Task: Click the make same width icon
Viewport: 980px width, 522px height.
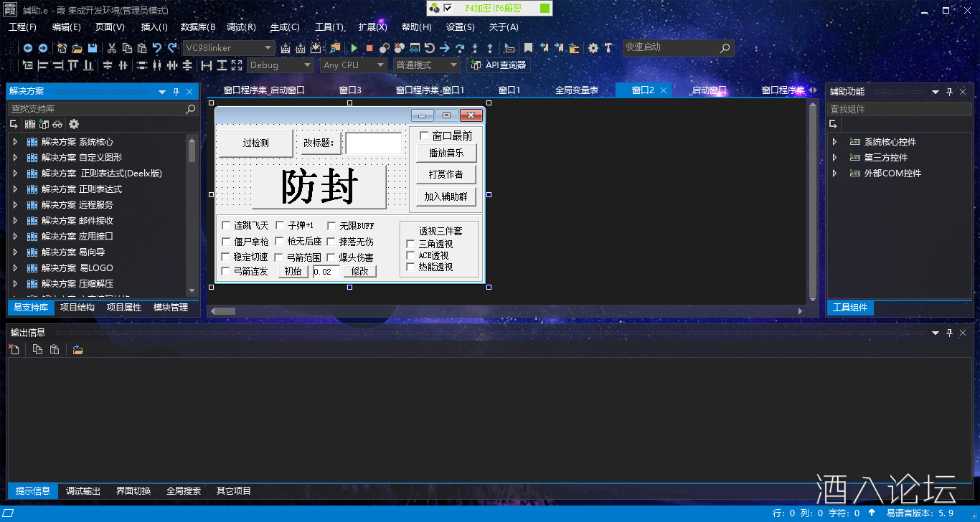Action: point(207,65)
